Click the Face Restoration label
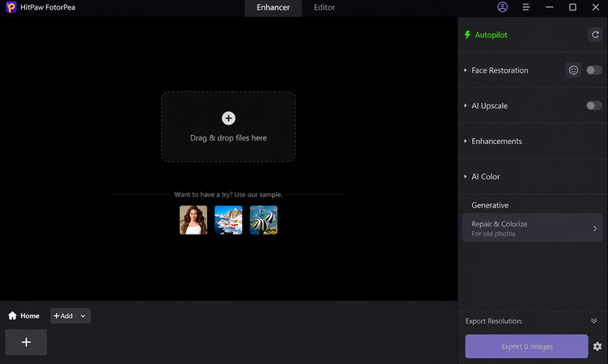The width and height of the screenshot is (608, 364). pos(500,70)
